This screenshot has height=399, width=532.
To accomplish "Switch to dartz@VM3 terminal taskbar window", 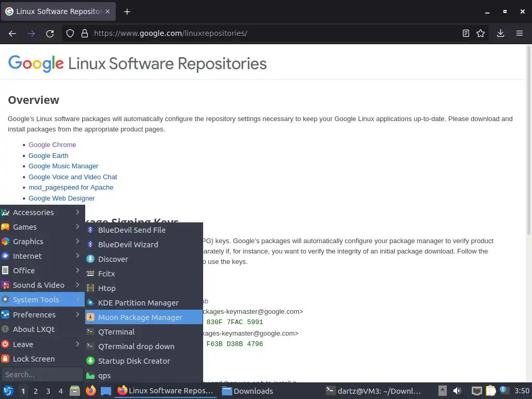I will tap(374, 391).
